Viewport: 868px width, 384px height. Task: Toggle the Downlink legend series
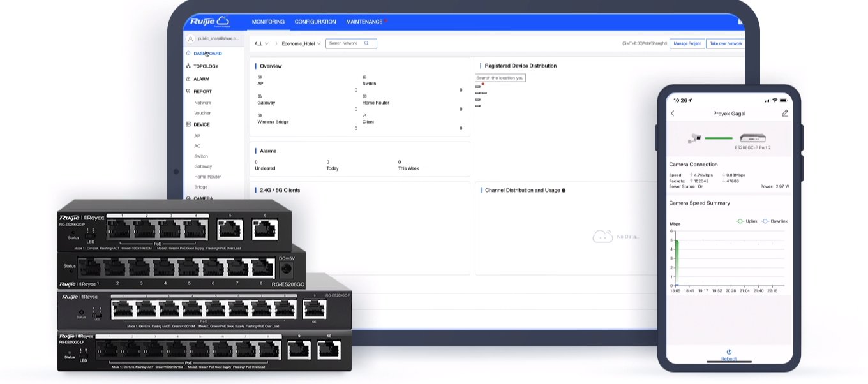(774, 221)
